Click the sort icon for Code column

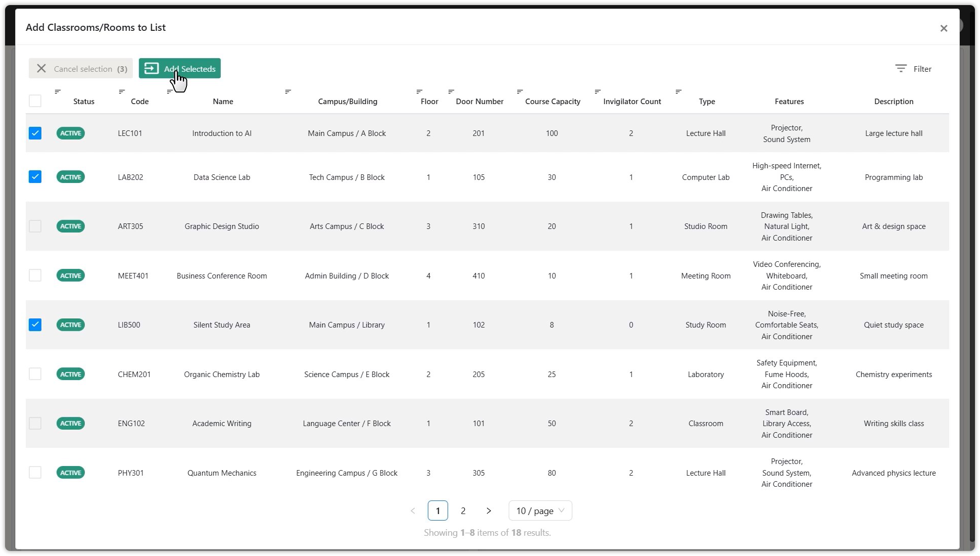(122, 91)
